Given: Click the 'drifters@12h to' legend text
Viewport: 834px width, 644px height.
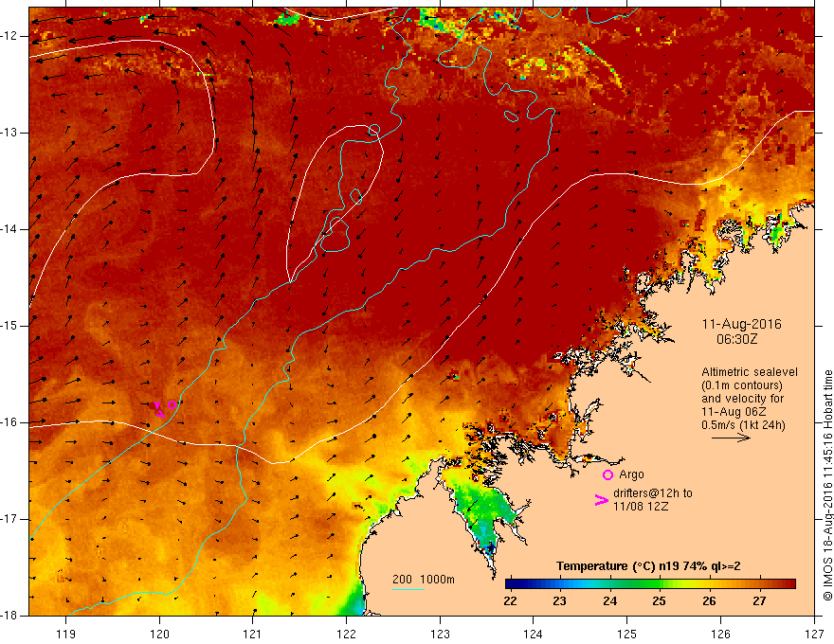Looking at the screenshot, I should 653,493.
